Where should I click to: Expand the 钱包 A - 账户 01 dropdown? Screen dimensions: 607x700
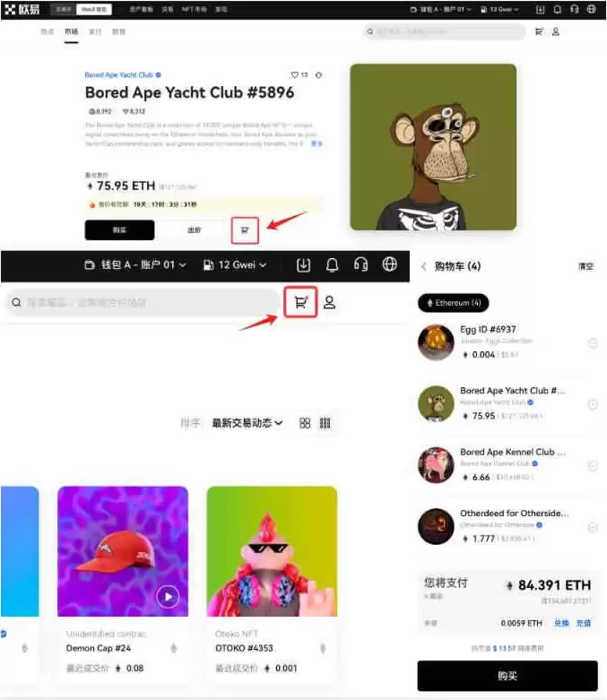click(x=135, y=265)
